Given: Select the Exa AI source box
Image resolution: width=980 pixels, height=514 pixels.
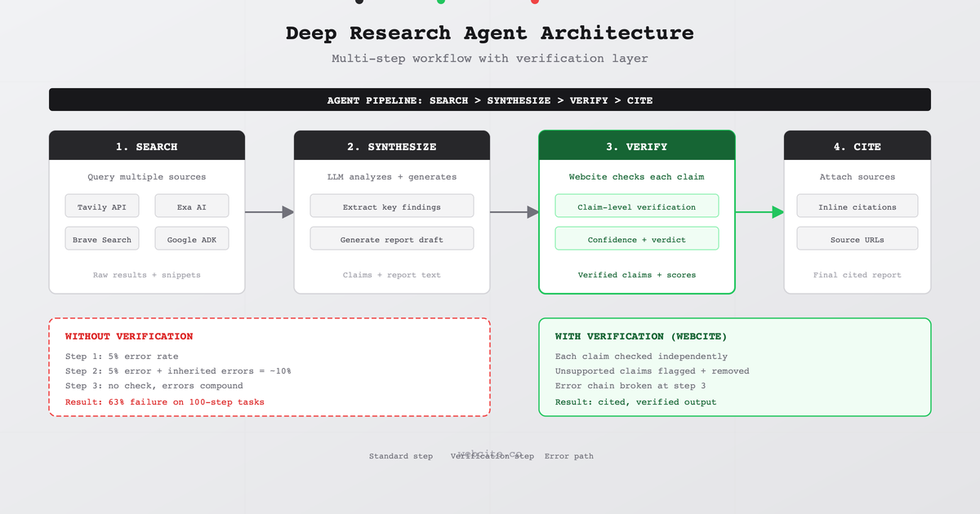Looking at the screenshot, I should [192, 206].
